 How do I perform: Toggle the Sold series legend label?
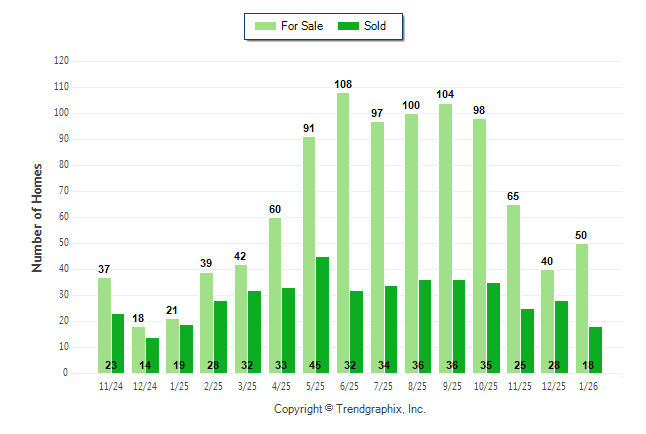tap(376, 26)
